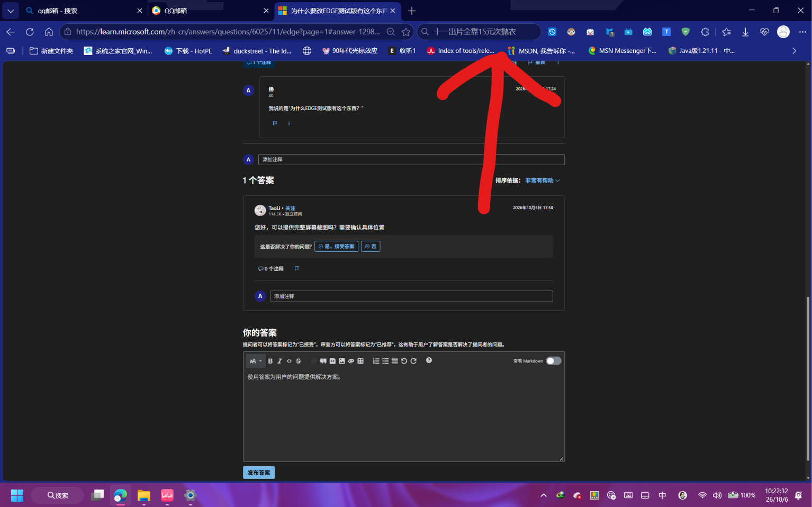Refresh the current page

30,32
